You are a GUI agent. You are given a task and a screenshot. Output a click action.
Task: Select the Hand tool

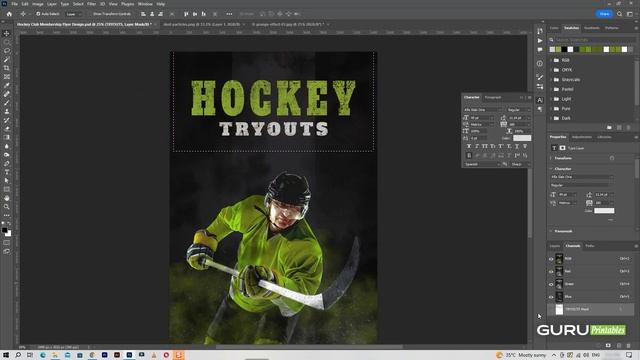tap(7, 198)
